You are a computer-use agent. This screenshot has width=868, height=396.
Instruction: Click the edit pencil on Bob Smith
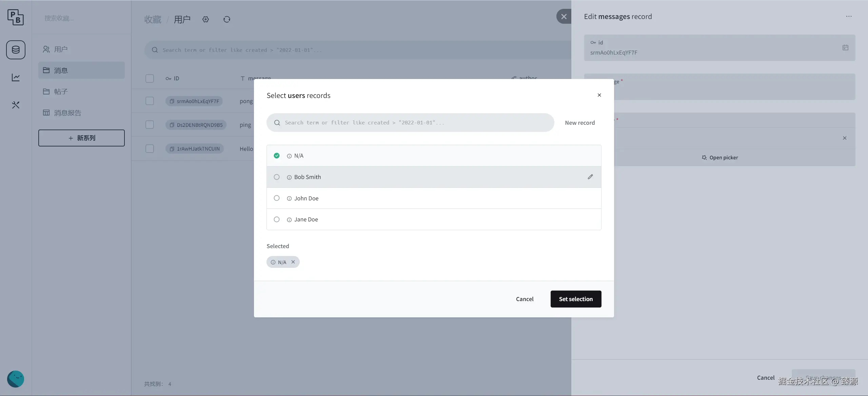click(590, 177)
